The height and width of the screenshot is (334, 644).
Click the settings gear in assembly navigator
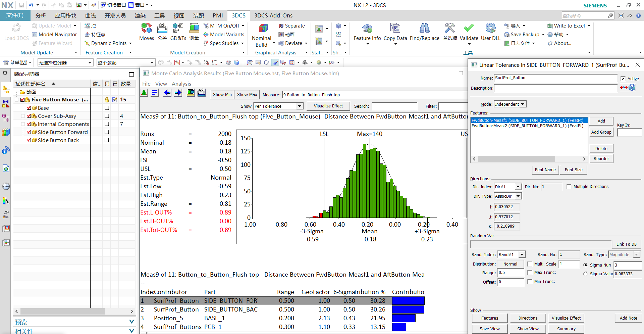tap(5, 73)
